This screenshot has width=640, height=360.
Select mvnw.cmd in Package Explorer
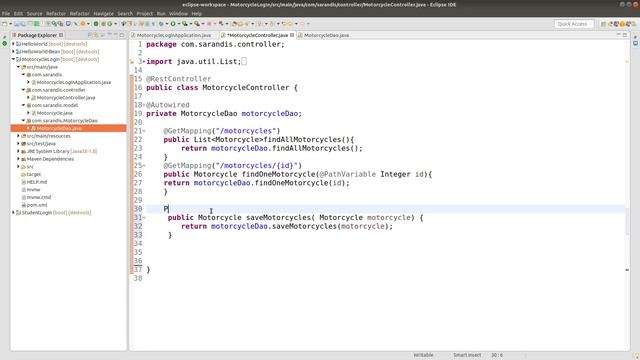[39, 197]
